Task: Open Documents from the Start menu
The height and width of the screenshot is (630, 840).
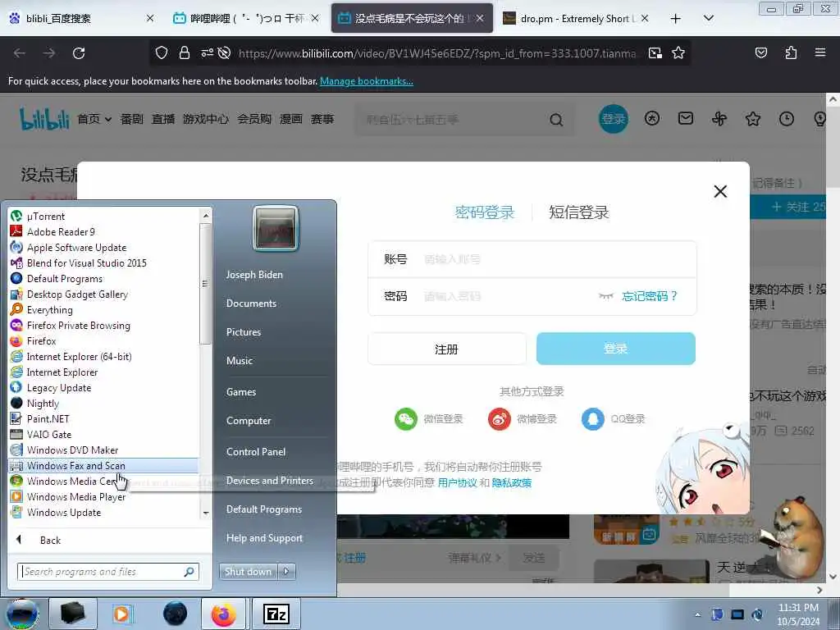Action: coord(251,304)
